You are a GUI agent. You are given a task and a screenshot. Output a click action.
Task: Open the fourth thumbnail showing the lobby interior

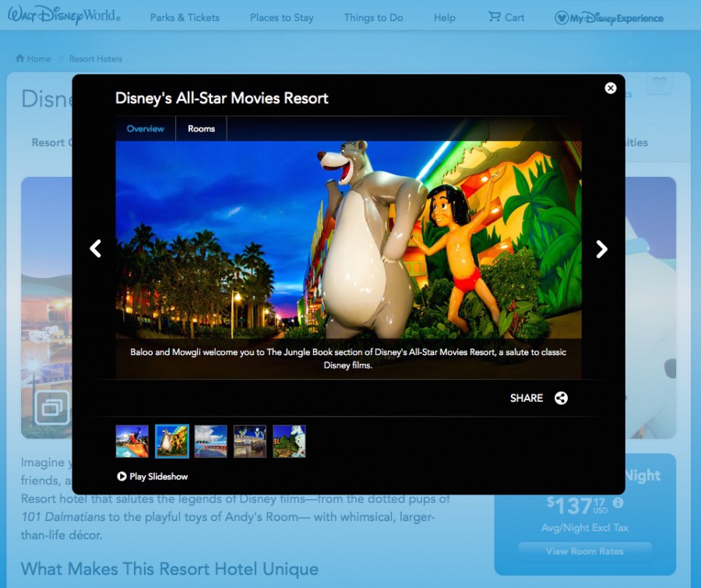pos(250,442)
